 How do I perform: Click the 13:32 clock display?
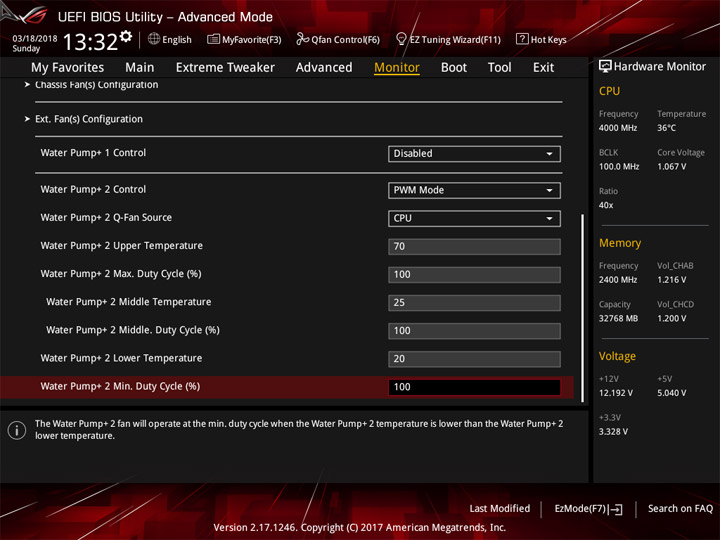[90, 42]
